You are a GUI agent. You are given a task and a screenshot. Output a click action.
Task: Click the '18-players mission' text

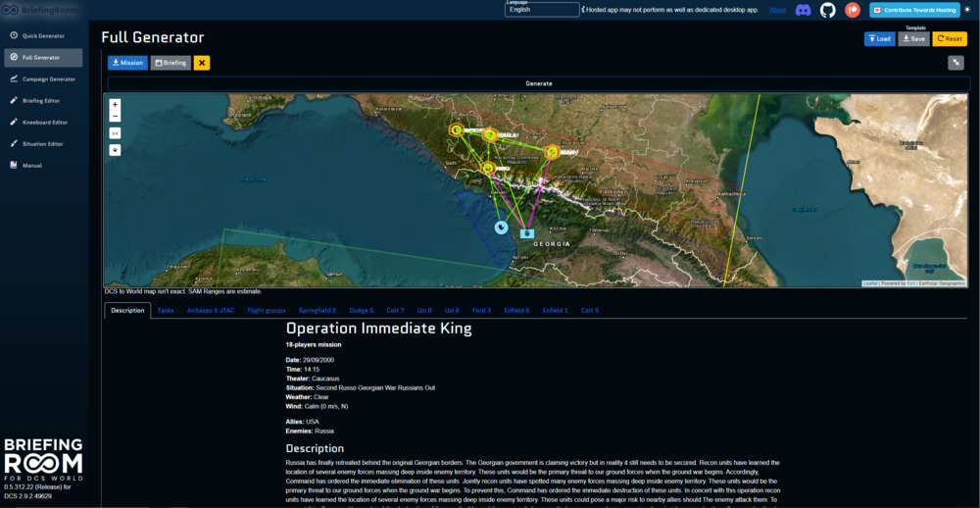[x=314, y=345]
